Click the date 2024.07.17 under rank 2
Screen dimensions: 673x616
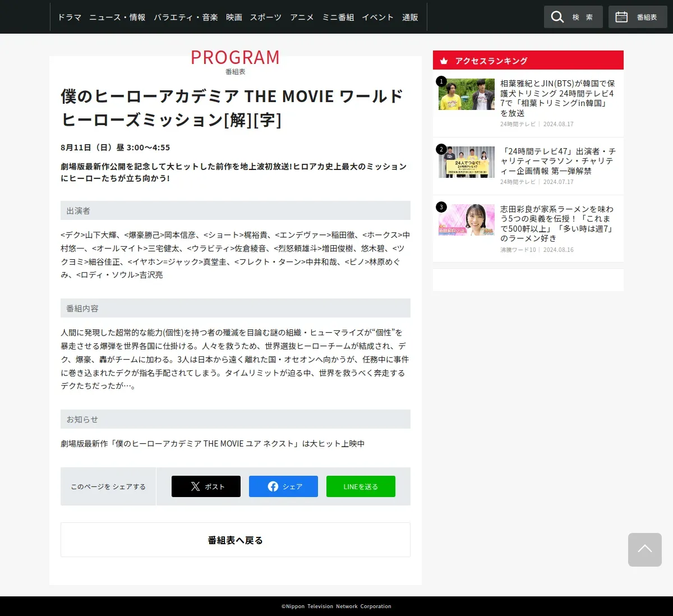click(x=559, y=182)
